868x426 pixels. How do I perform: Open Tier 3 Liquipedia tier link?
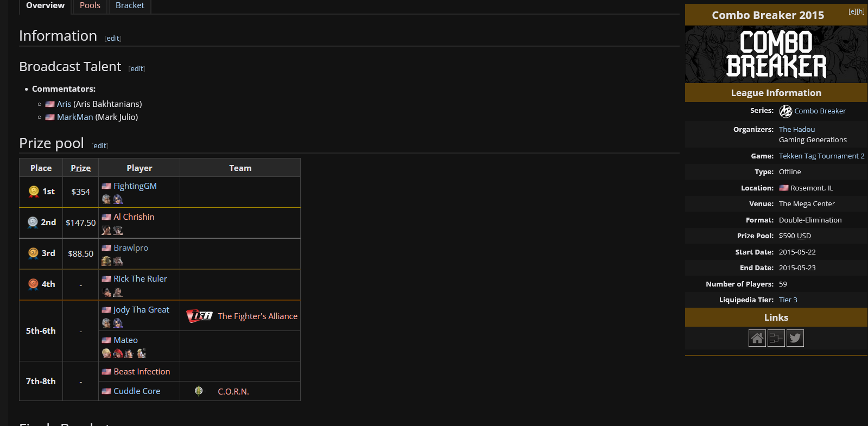click(788, 300)
